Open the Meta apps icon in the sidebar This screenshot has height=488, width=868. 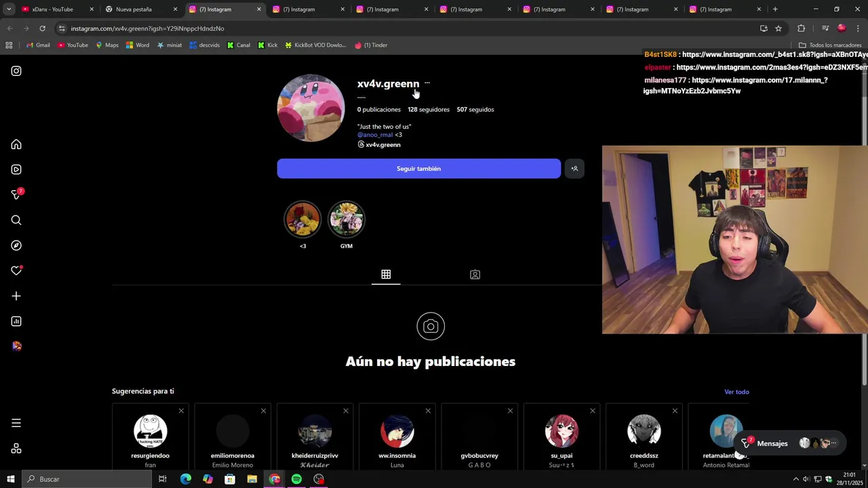point(16,449)
